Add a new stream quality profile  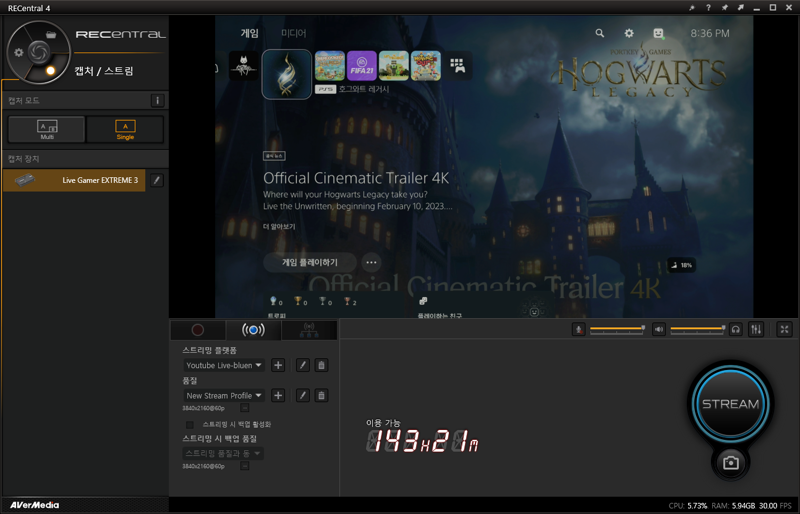click(278, 395)
